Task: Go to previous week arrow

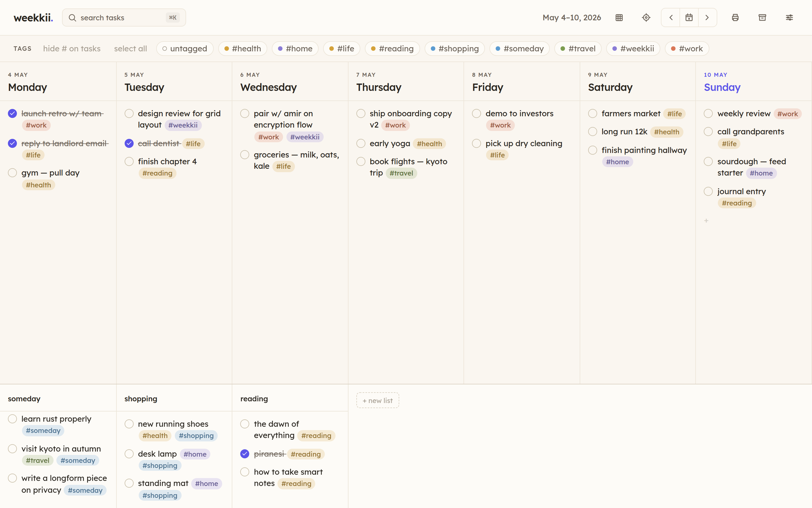Action: coord(671,17)
